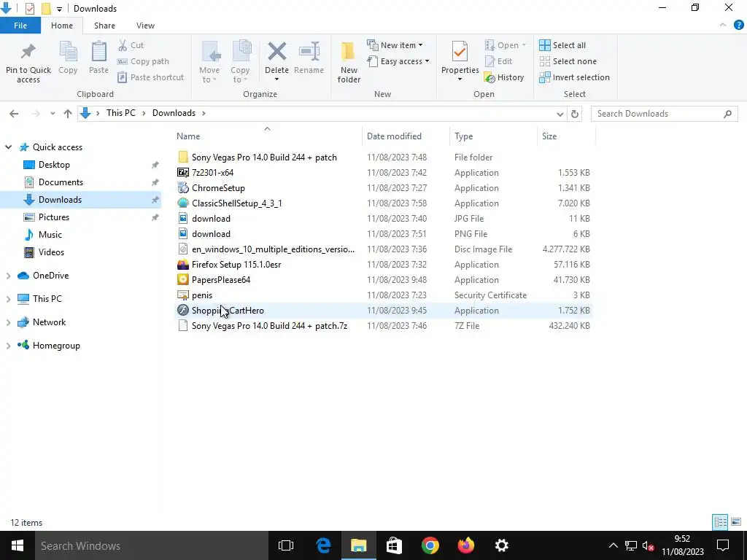Viewport: 747px width, 560px height.
Task: Click the Paste ribbon icon
Action: pos(98,52)
